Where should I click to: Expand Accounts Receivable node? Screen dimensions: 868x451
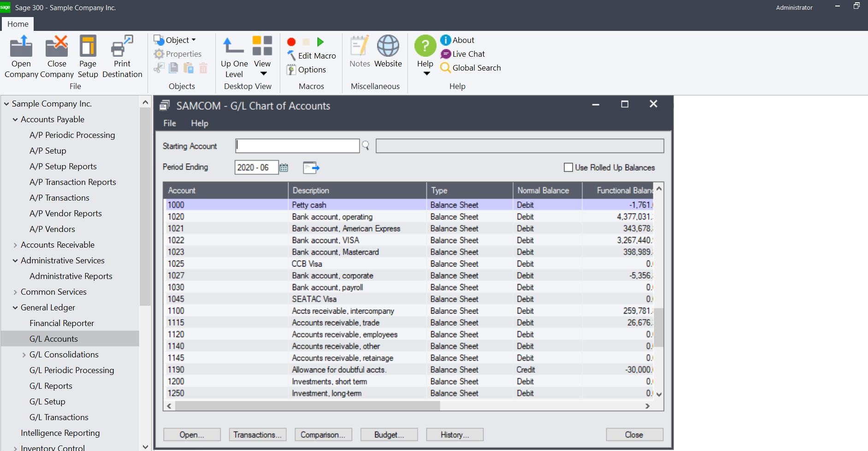[x=15, y=245]
